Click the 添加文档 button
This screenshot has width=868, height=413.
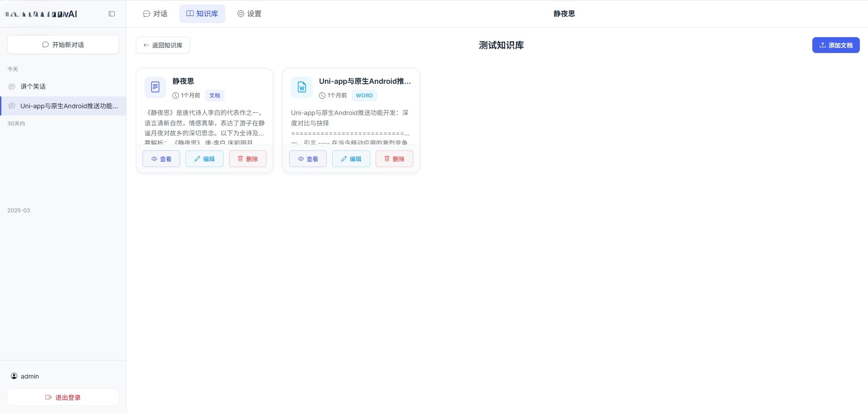836,45
